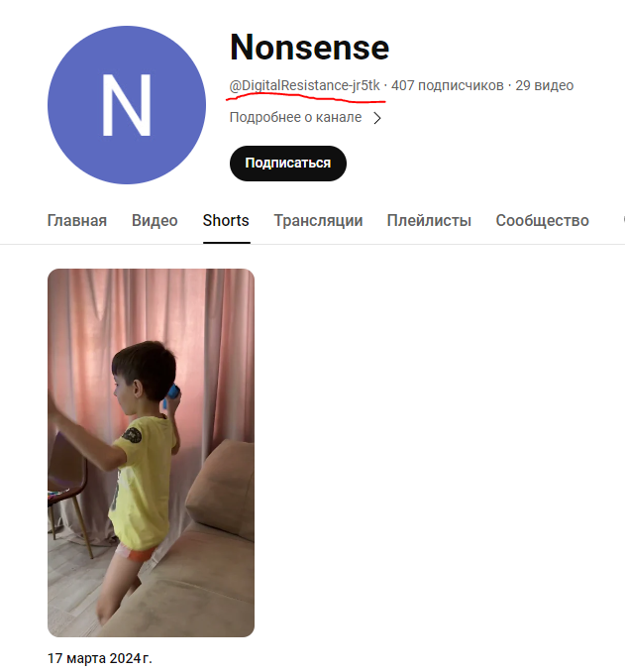The width and height of the screenshot is (625, 672).
Task: Switch to the Сообщество tab
Action: coord(543,221)
